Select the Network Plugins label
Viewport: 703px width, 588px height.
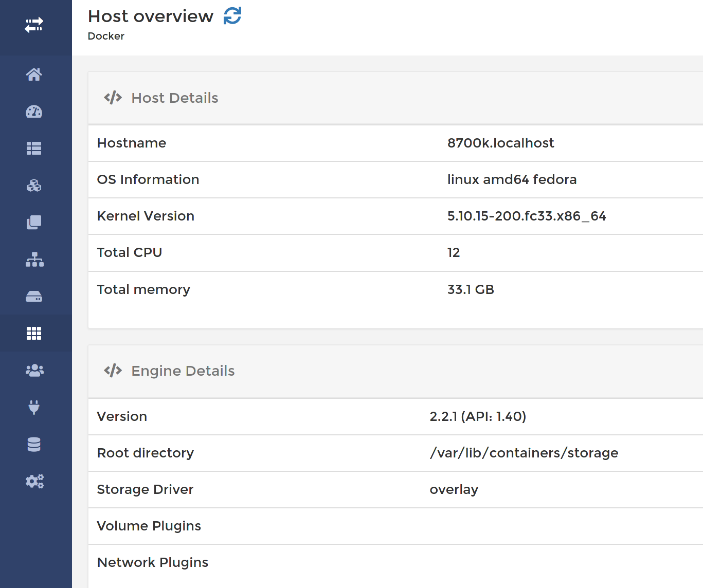point(153,562)
